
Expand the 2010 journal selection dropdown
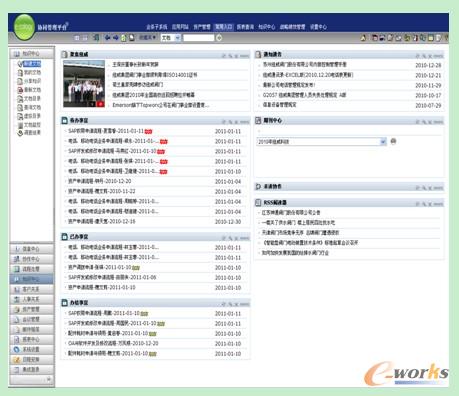click(x=383, y=142)
